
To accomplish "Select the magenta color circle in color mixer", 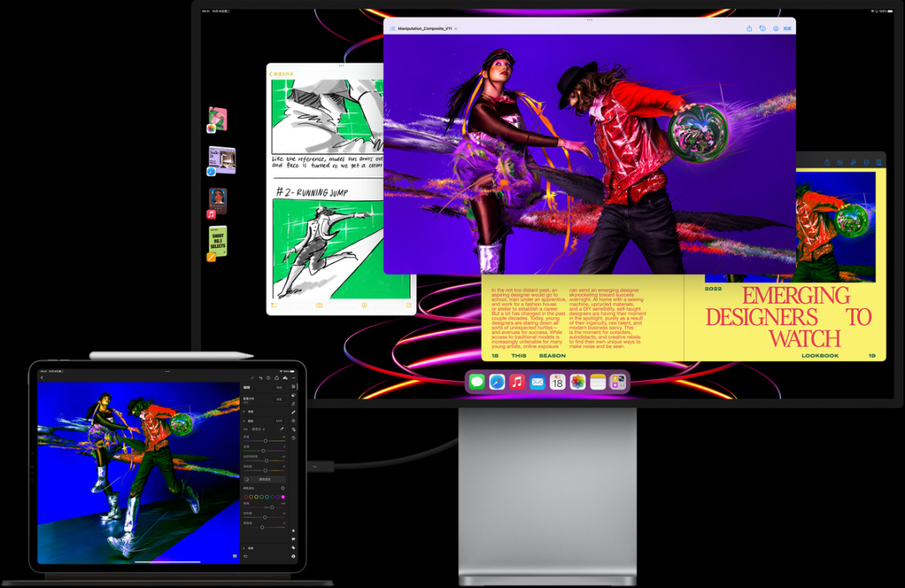I will click(282, 497).
